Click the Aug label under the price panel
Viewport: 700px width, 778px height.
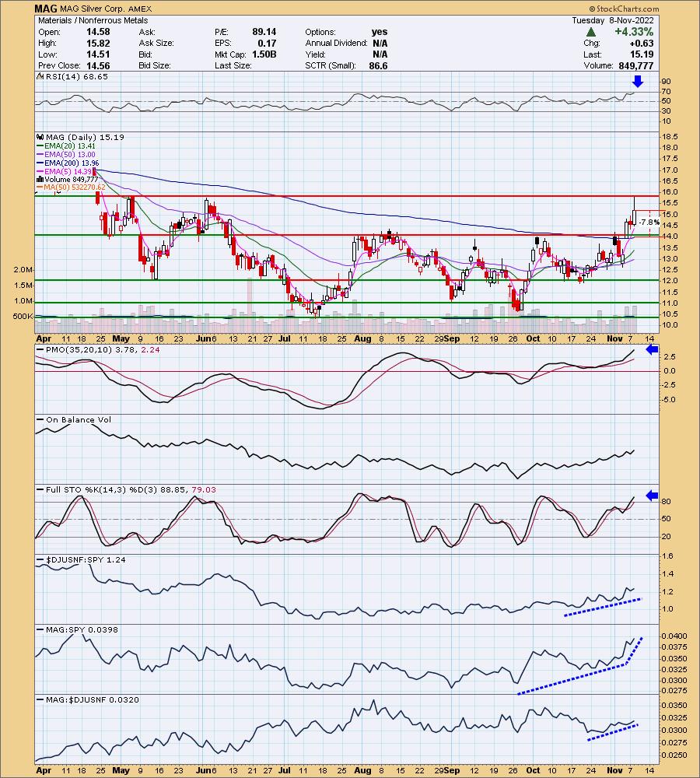pos(362,339)
